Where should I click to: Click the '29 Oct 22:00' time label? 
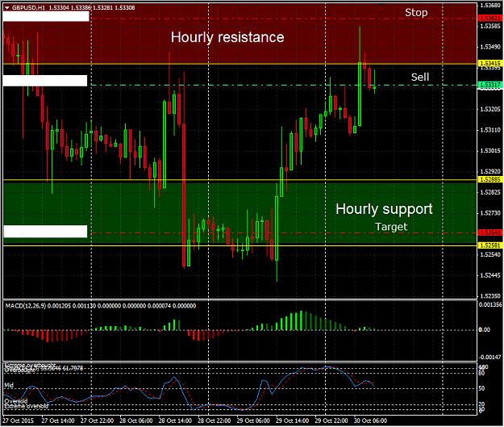pyautogui.click(x=331, y=421)
